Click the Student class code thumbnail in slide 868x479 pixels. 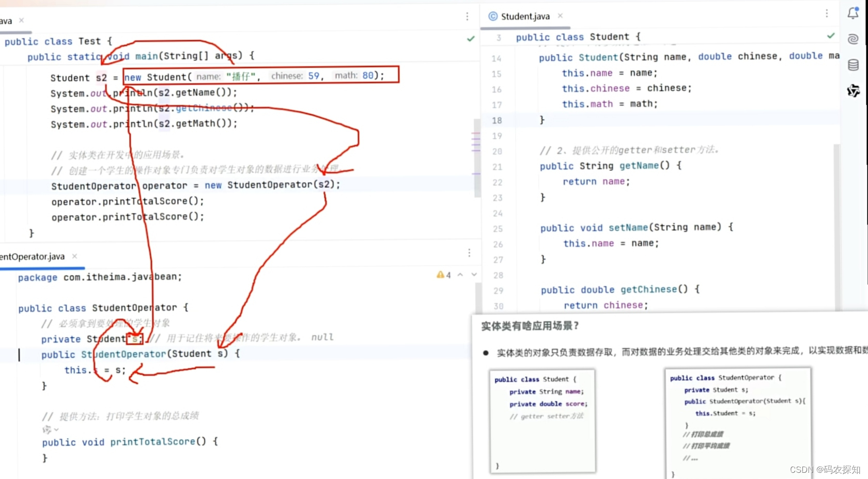coord(542,421)
